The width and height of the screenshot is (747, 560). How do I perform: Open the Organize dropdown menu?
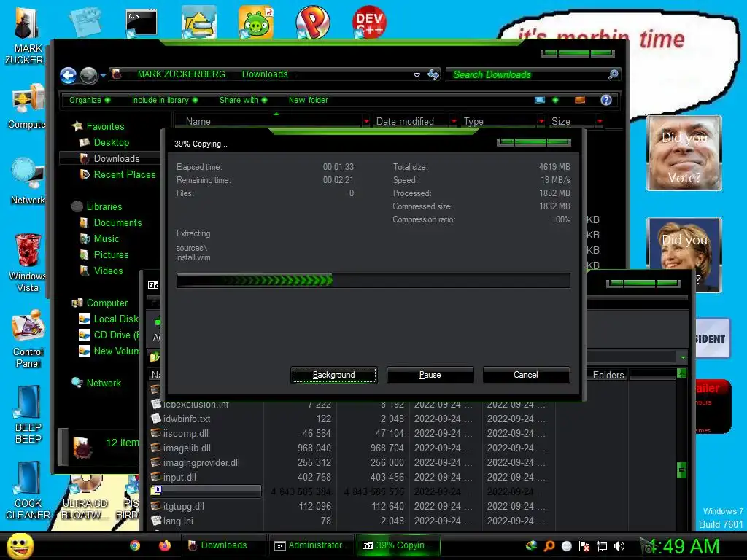tap(90, 100)
